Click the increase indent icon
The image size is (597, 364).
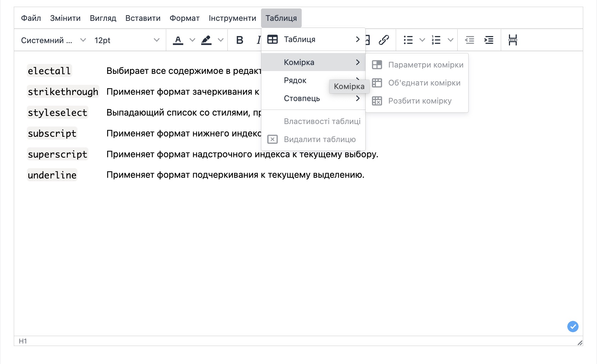[489, 40]
